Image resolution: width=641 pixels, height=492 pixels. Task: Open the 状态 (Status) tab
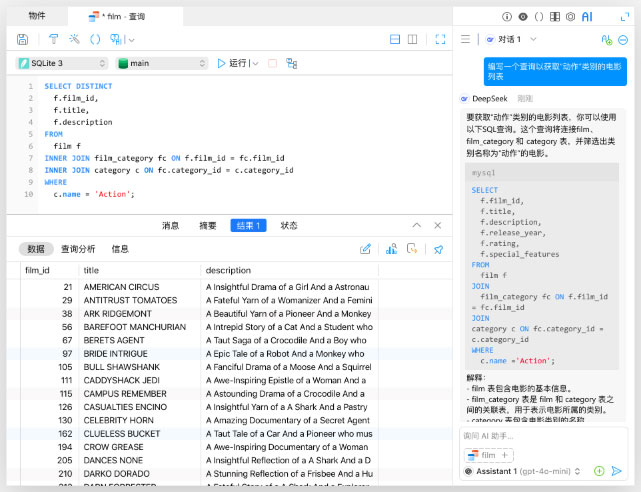pos(289,226)
